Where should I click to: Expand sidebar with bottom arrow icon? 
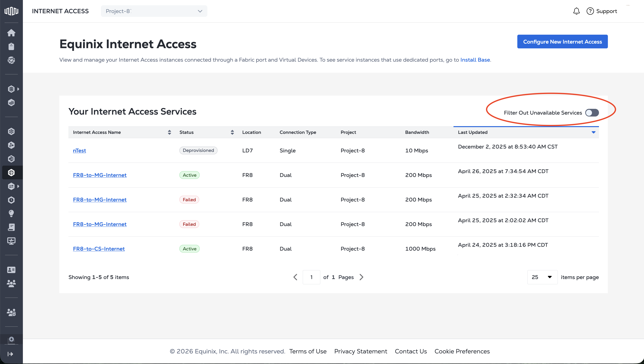(11, 354)
